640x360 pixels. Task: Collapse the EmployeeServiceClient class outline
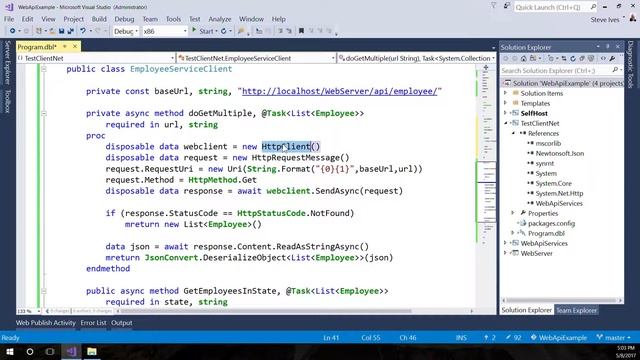coord(44,69)
